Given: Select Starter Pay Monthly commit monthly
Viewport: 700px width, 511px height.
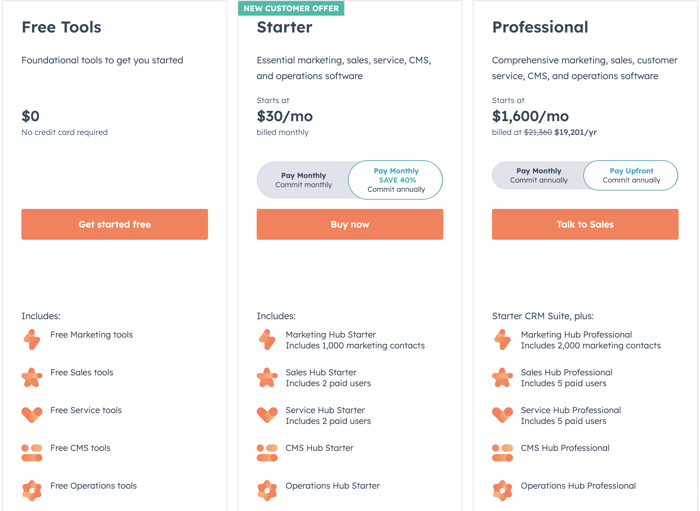Looking at the screenshot, I should click(x=303, y=180).
